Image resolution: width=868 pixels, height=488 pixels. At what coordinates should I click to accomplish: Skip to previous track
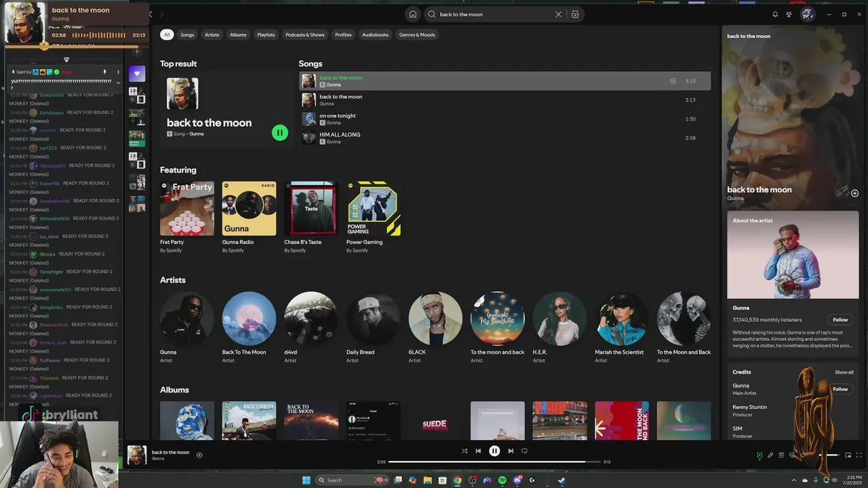(478, 451)
